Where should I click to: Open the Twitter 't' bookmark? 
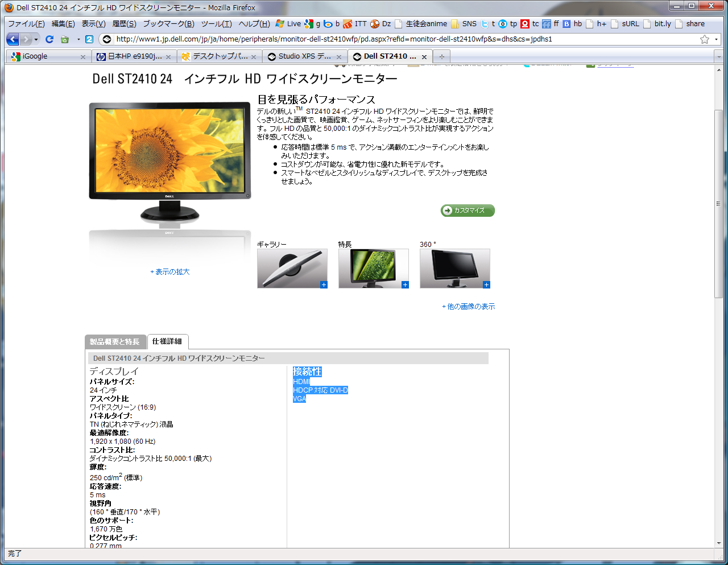tap(489, 24)
